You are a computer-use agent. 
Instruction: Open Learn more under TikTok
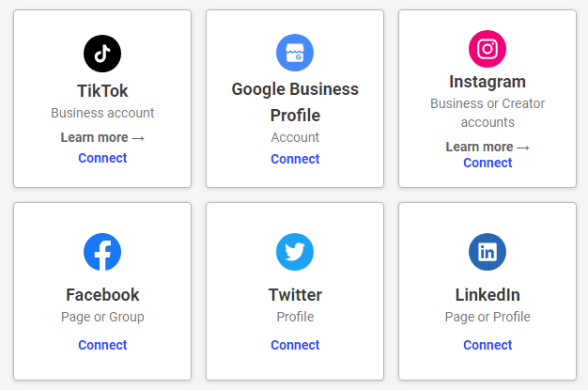tap(102, 137)
